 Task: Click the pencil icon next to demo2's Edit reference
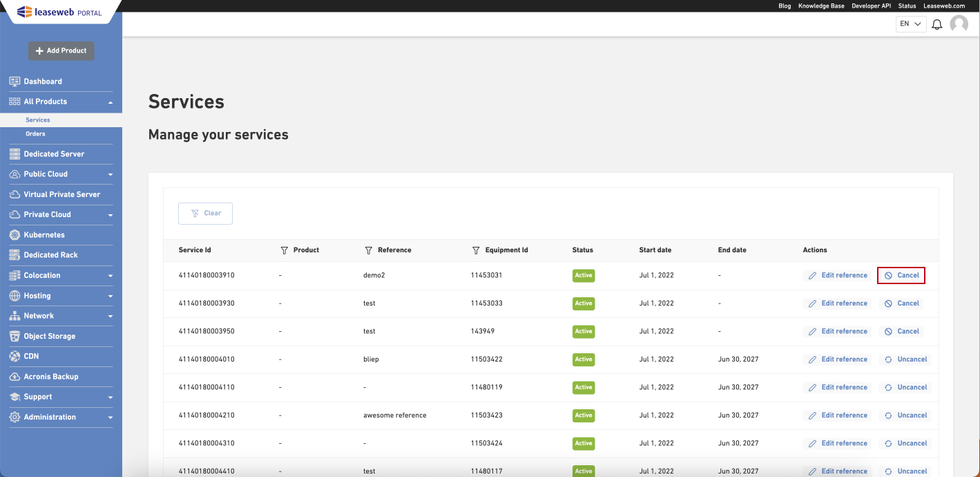click(x=812, y=274)
